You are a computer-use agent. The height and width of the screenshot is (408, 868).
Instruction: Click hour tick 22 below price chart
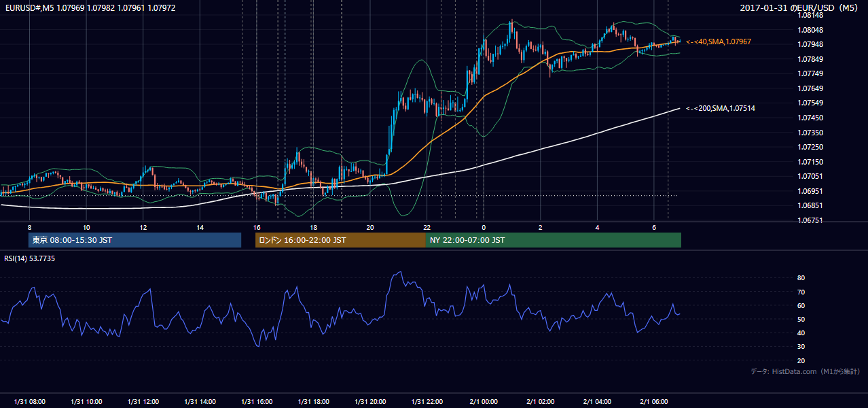tap(427, 227)
